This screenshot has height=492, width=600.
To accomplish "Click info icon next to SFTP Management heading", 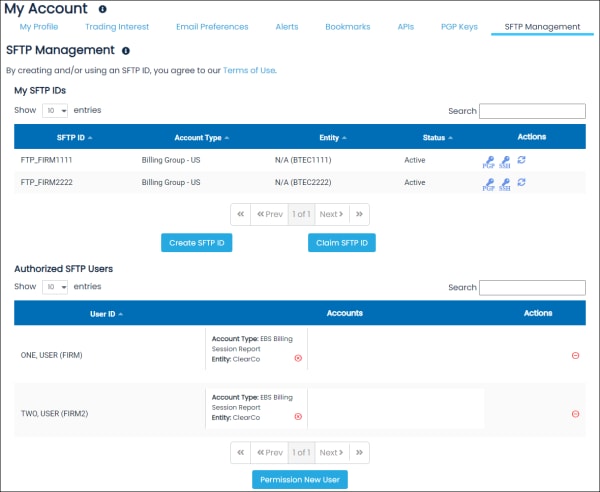I will point(125,50).
